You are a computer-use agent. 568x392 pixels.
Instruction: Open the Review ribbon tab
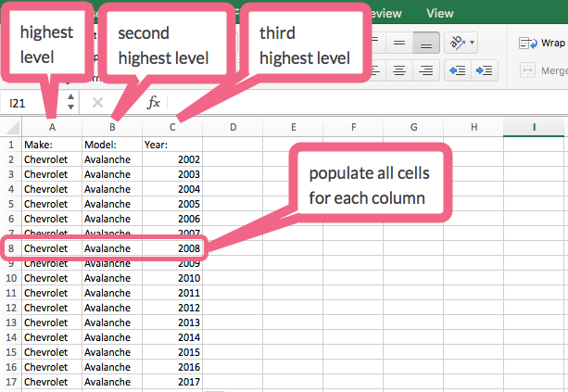click(x=386, y=13)
